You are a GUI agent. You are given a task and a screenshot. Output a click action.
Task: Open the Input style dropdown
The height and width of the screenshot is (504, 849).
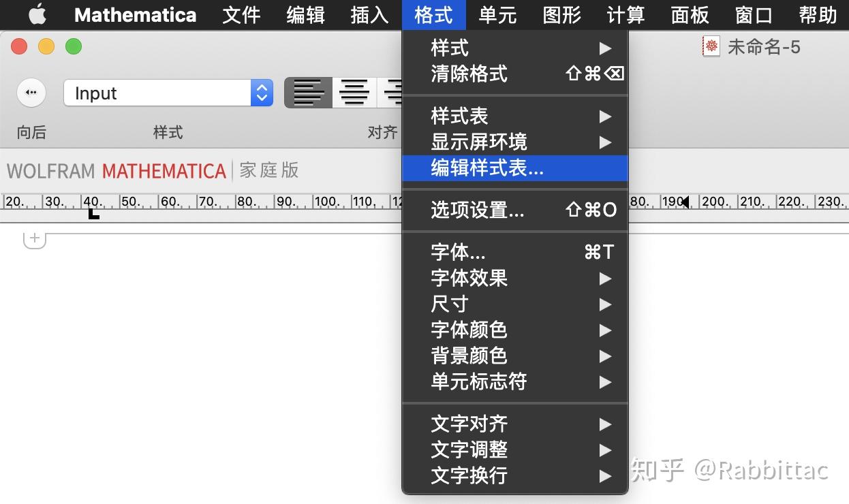point(157,93)
